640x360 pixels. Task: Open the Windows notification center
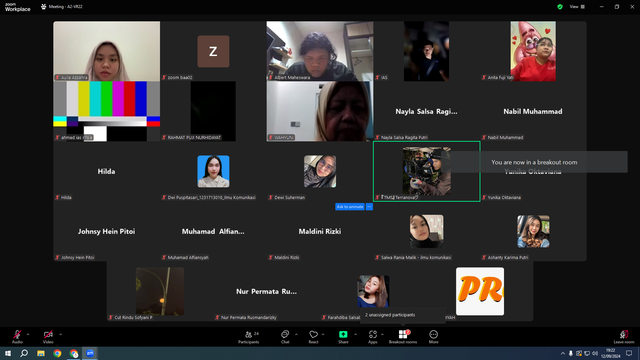(629, 353)
